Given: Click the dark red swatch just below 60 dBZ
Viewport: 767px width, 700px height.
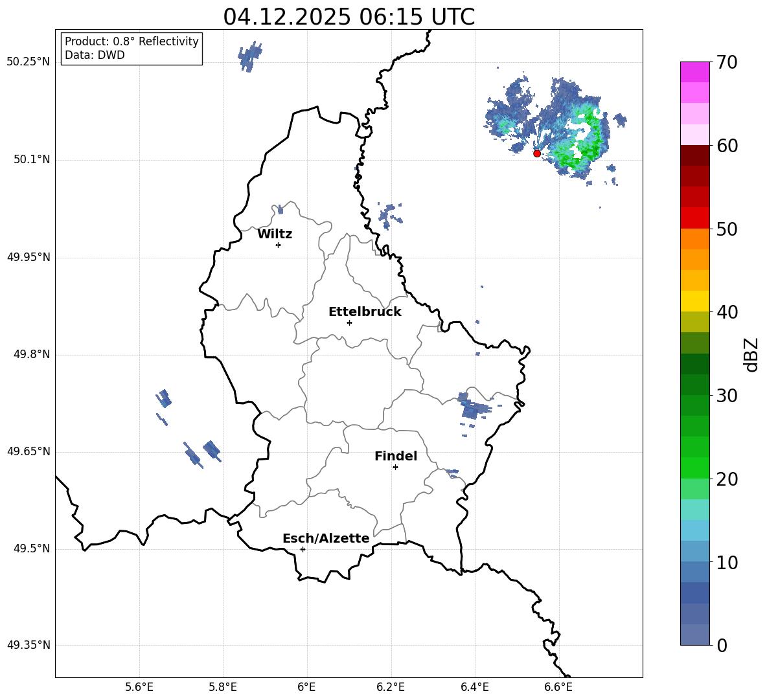Looking at the screenshot, I should coord(694,155).
